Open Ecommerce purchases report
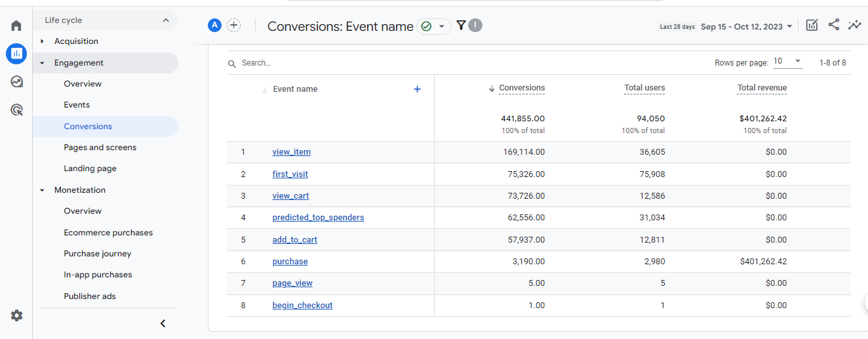The image size is (868, 339). (x=108, y=233)
